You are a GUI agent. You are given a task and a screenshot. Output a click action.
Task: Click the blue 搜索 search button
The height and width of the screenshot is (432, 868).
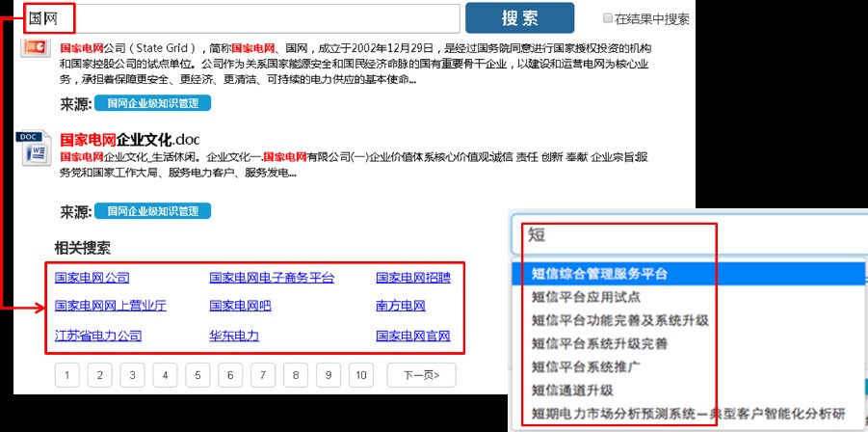pyautogui.click(x=520, y=17)
